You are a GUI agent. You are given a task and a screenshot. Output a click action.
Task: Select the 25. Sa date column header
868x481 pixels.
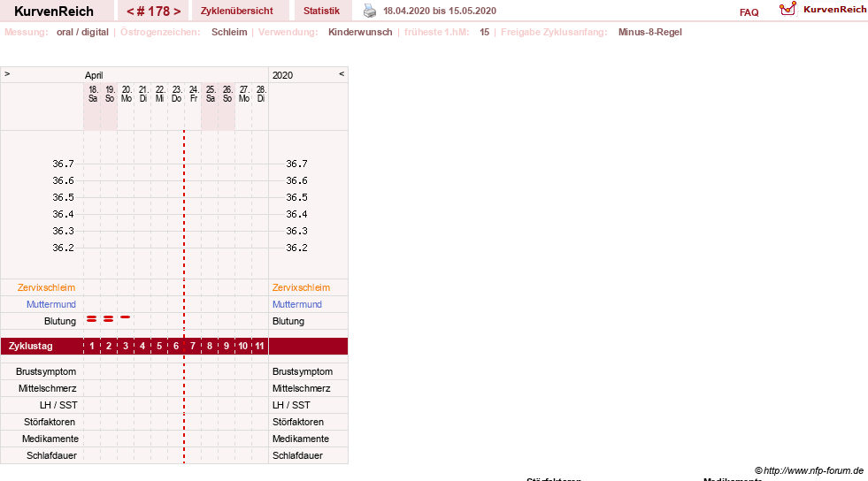click(x=211, y=94)
